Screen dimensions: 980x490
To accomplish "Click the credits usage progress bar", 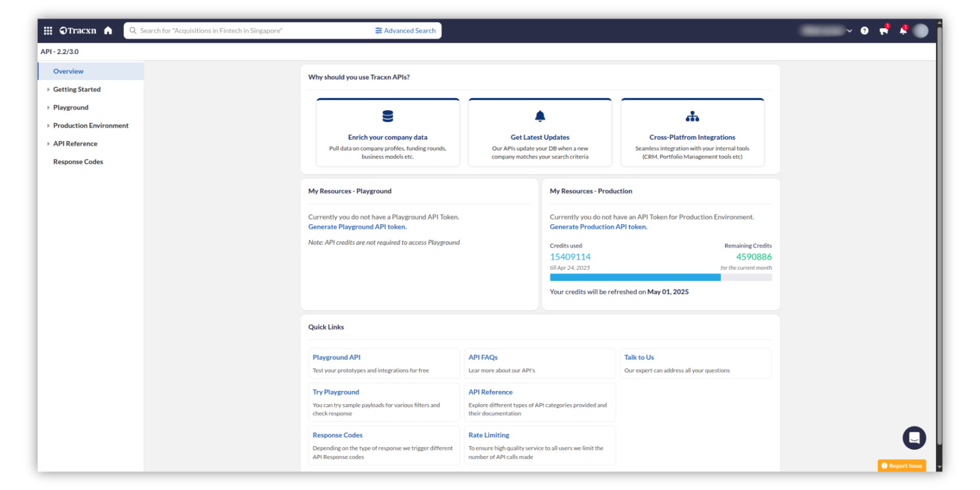I will coord(660,277).
